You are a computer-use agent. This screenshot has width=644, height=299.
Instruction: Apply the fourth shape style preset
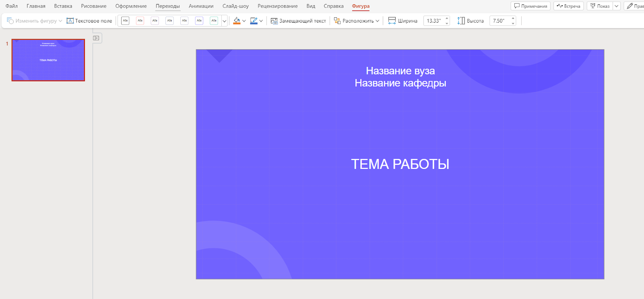coord(169,21)
